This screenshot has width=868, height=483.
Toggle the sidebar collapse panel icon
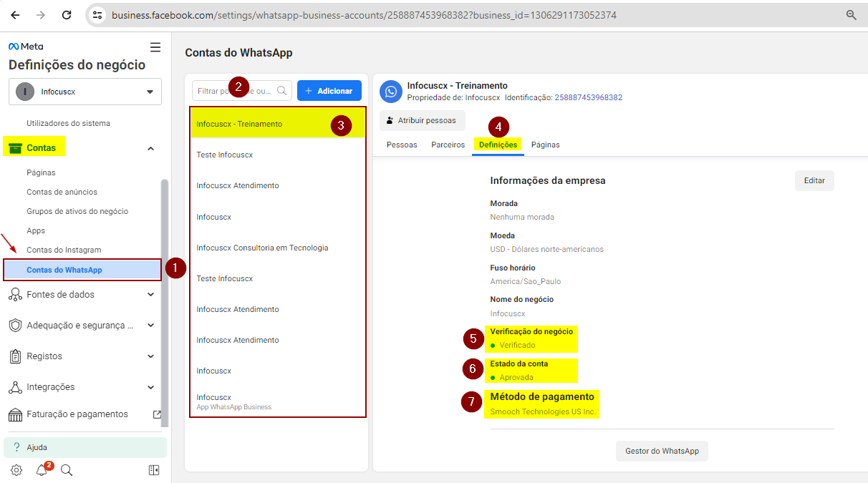[154, 470]
